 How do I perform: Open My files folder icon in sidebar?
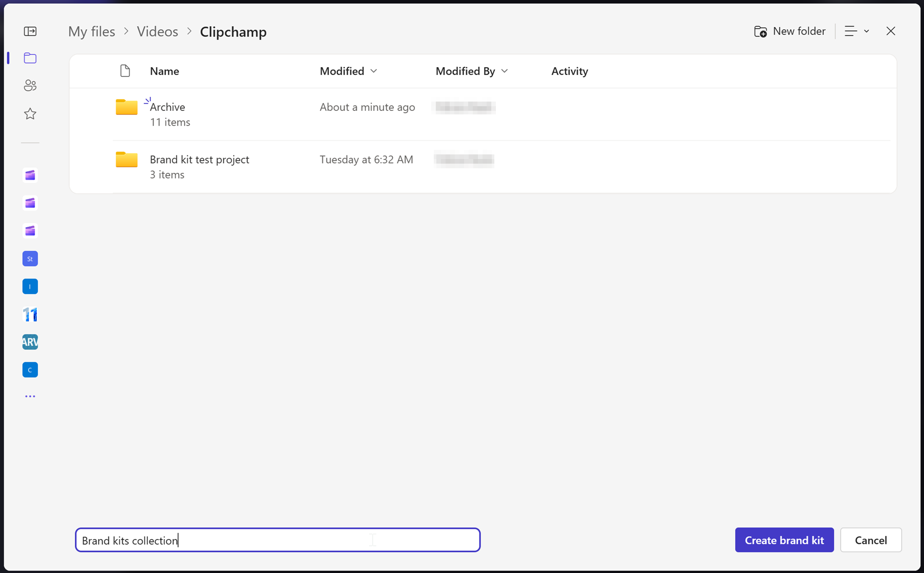30,58
